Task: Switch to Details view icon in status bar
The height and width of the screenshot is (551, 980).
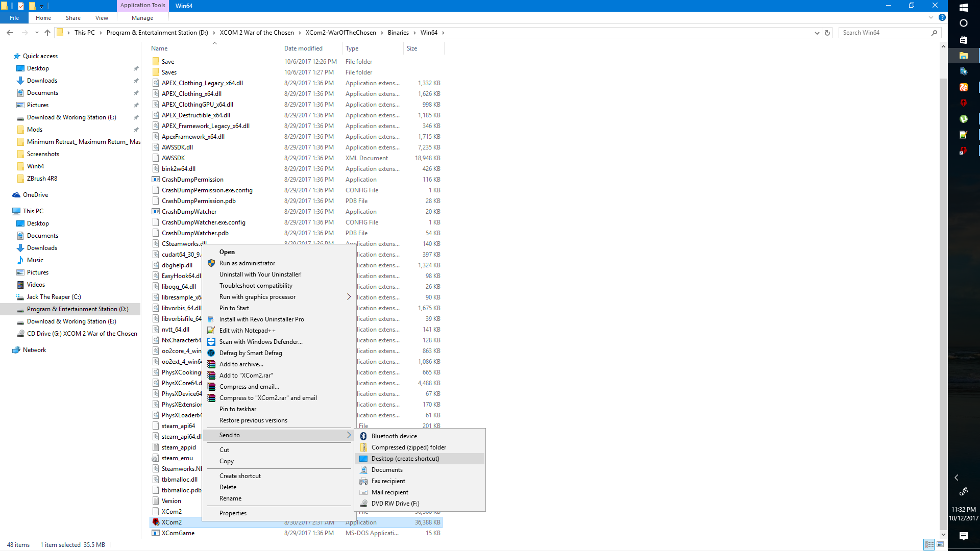Action: (929, 544)
